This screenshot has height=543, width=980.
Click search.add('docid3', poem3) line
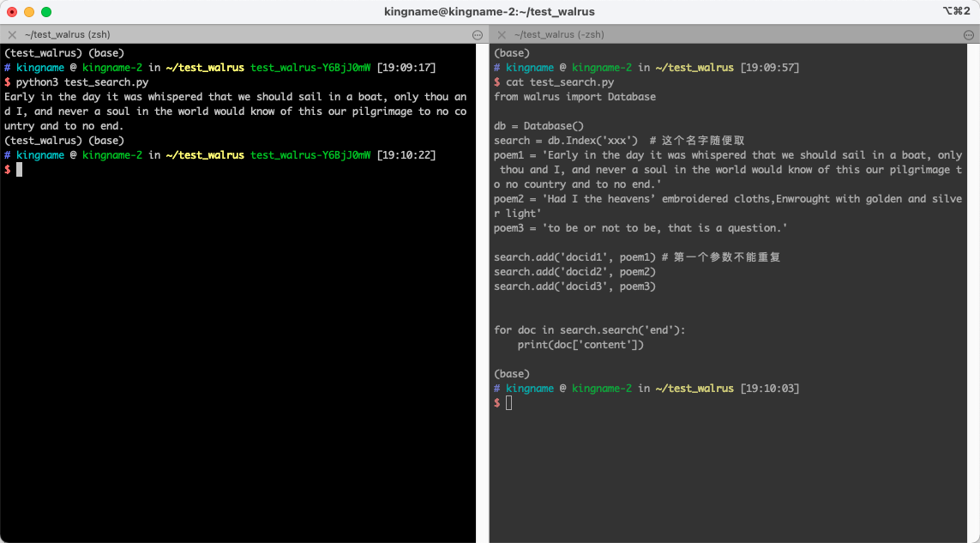click(575, 287)
